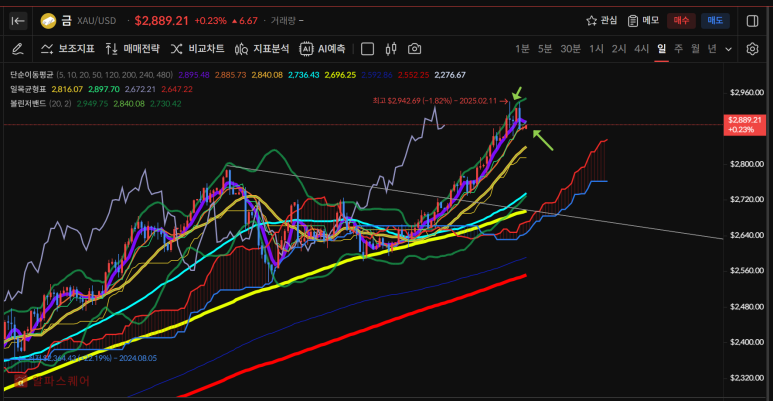Click the 매도 sell button
The height and width of the screenshot is (401, 773).
pos(715,21)
